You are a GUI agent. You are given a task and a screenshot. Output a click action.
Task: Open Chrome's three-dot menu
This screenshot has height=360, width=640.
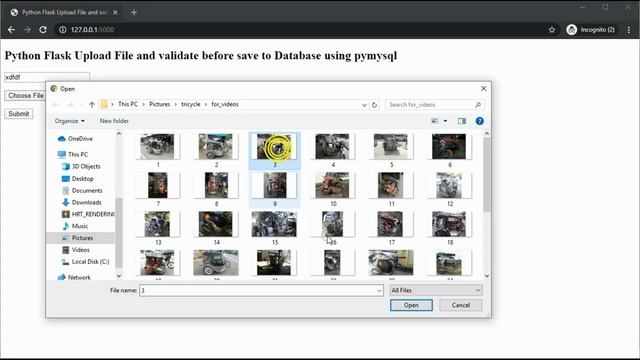tap(629, 30)
